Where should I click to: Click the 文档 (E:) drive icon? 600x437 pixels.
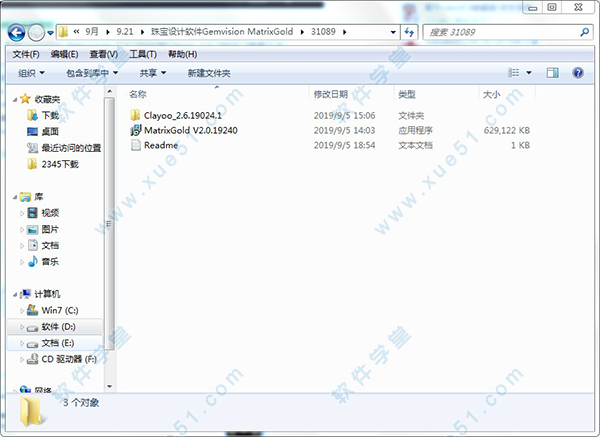(33, 344)
